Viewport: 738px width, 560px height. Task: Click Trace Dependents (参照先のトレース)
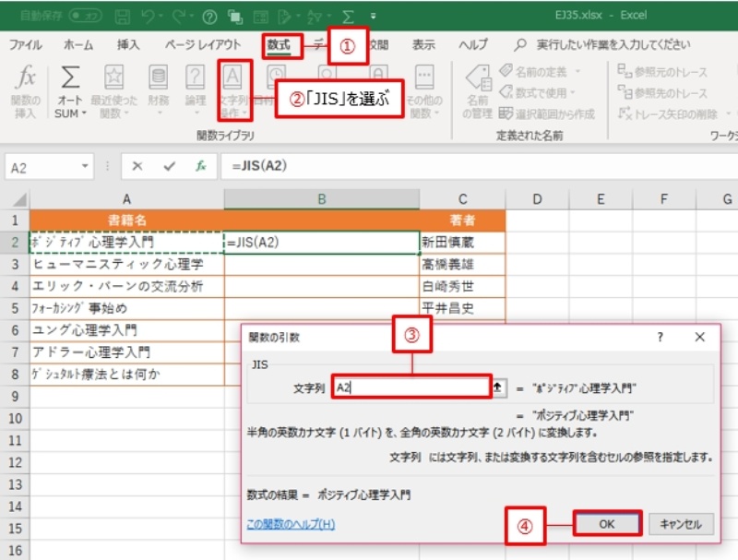point(662,92)
